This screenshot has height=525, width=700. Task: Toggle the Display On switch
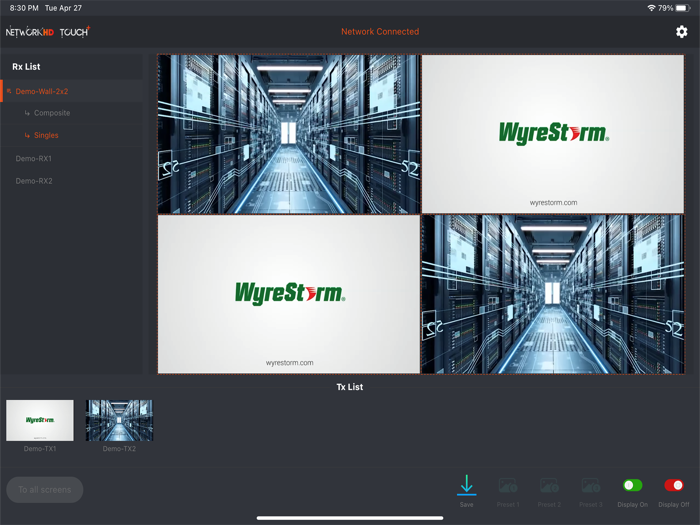[x=633, y=485]
